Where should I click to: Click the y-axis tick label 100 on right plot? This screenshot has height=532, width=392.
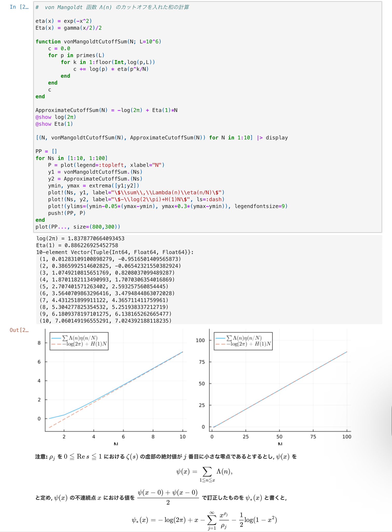click(200, 340)
